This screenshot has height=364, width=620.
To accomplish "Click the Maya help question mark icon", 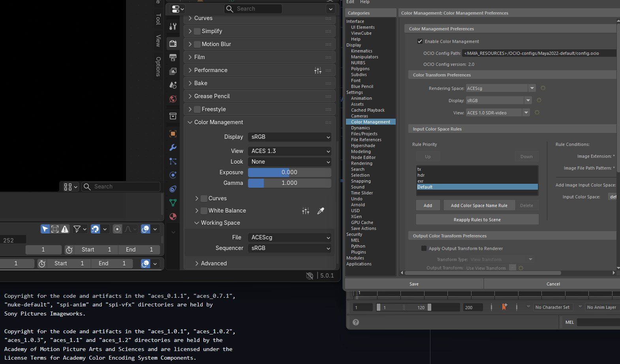I will coord(356,322).
